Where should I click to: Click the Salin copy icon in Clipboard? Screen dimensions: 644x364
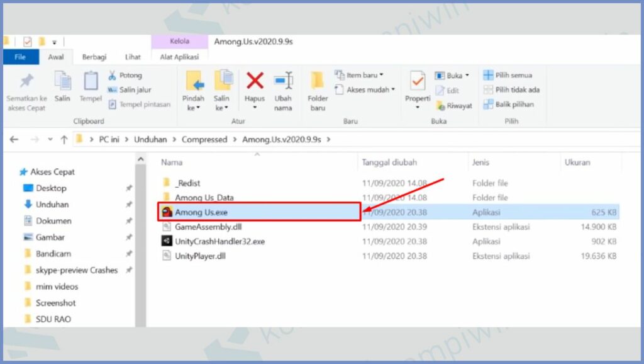point(62,81)
